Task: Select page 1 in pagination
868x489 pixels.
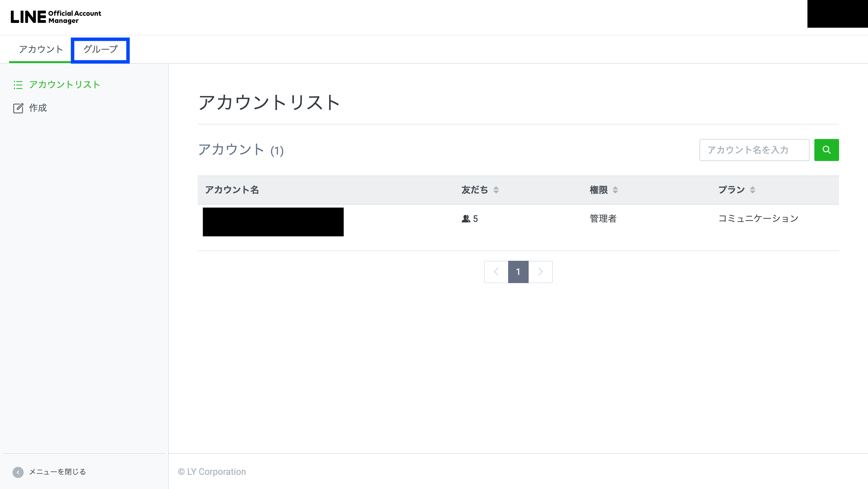Action: coord(518,272)
